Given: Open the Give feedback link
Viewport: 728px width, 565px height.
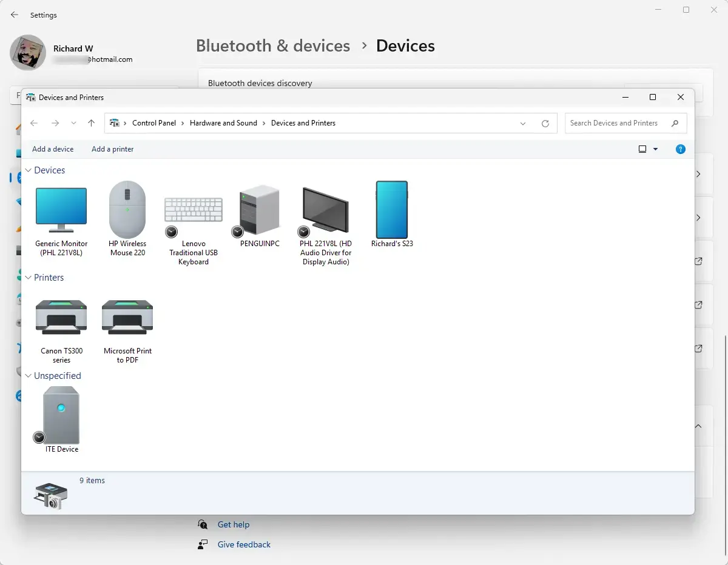Looking at the screenshot, I should [244, 545].
